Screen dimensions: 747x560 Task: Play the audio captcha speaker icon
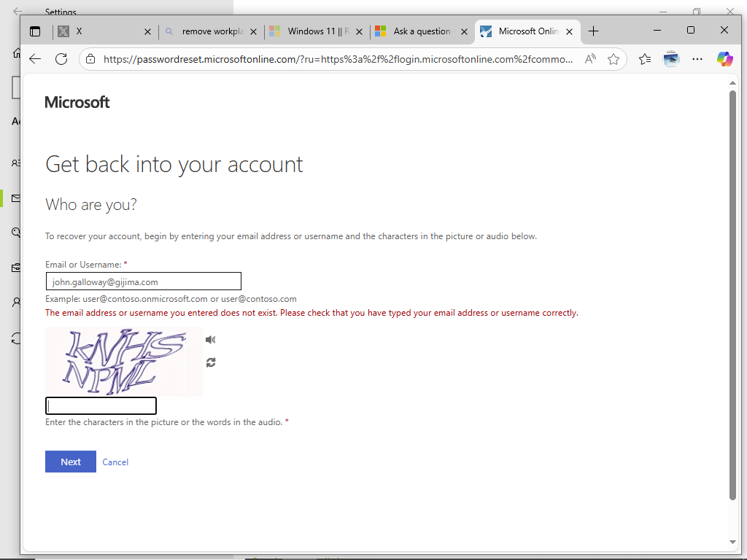click(x=210, y=340)
